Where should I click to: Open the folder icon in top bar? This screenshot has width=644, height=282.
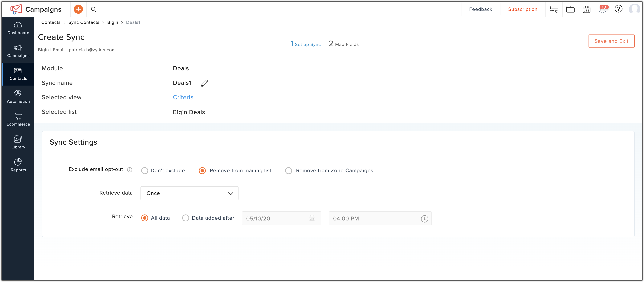(570, 10)
